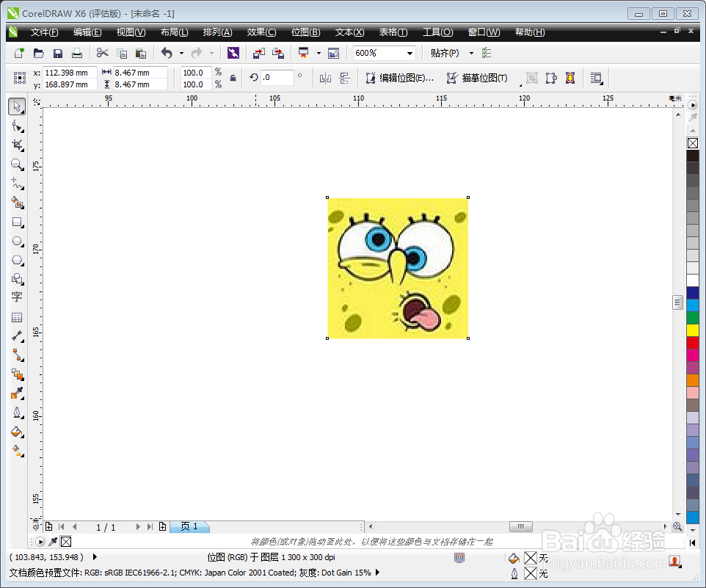
Task: Click the 页 1 page tab
Action: [x=189, y=526]
